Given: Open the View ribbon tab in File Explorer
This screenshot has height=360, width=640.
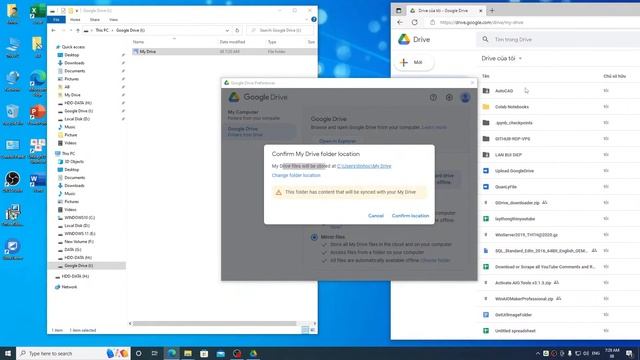Looking at the screenshot, I should (113, 20).
